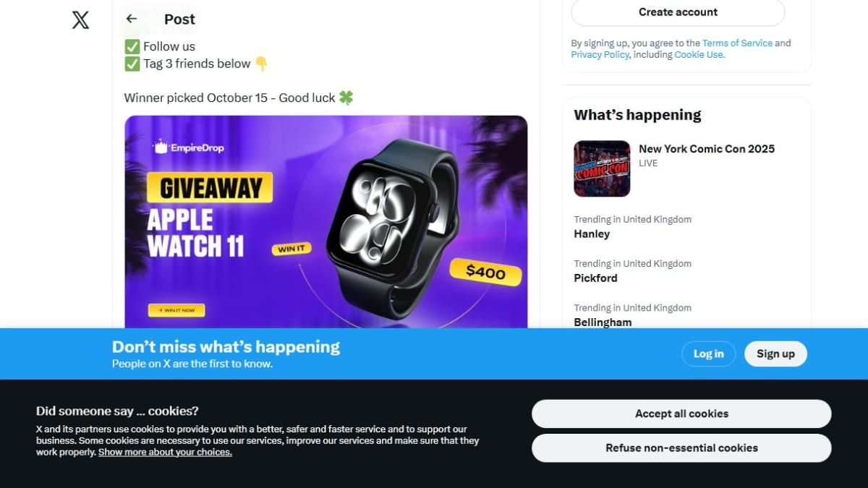868x488 pixels.
Task: Open the X logo home icon
Action: tap(81, 20)
